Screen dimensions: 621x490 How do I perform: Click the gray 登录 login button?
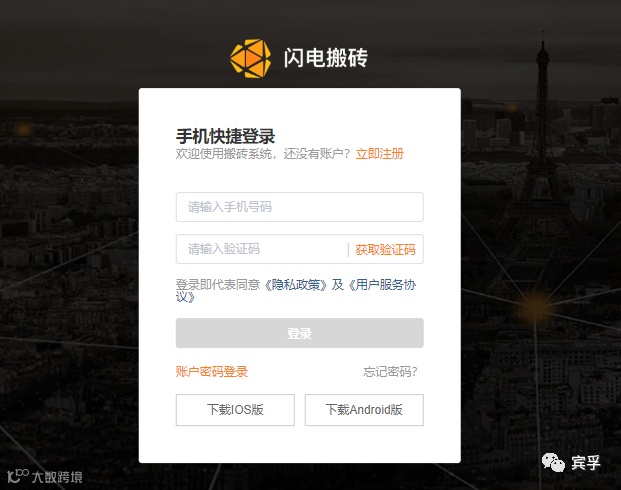(299, 333)
